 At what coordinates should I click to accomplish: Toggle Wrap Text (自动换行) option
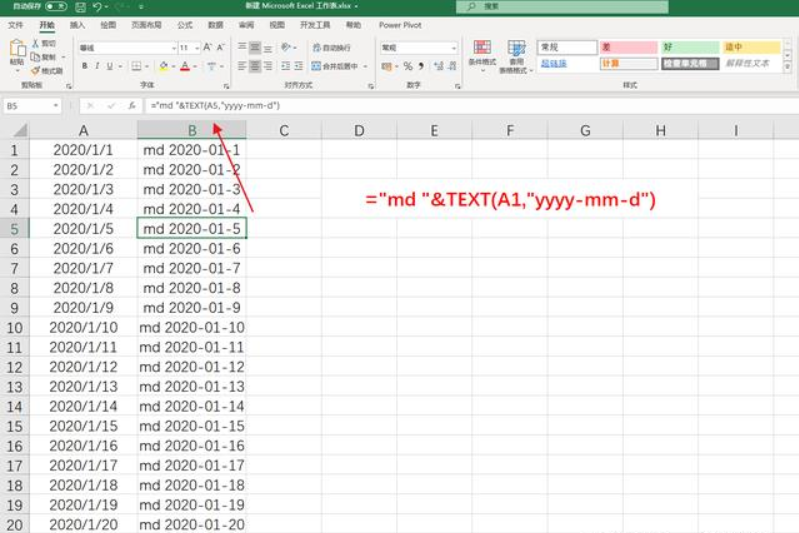pos(330,47)
